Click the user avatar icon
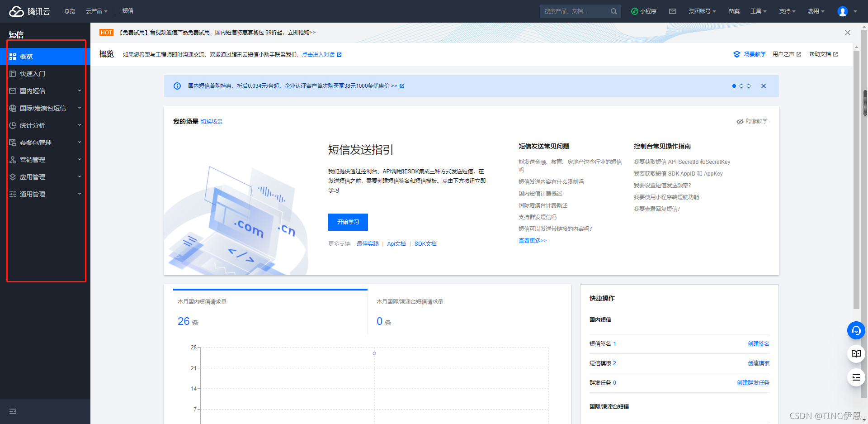The height and width of the screenshot is (424, 868). click(843, 11)
